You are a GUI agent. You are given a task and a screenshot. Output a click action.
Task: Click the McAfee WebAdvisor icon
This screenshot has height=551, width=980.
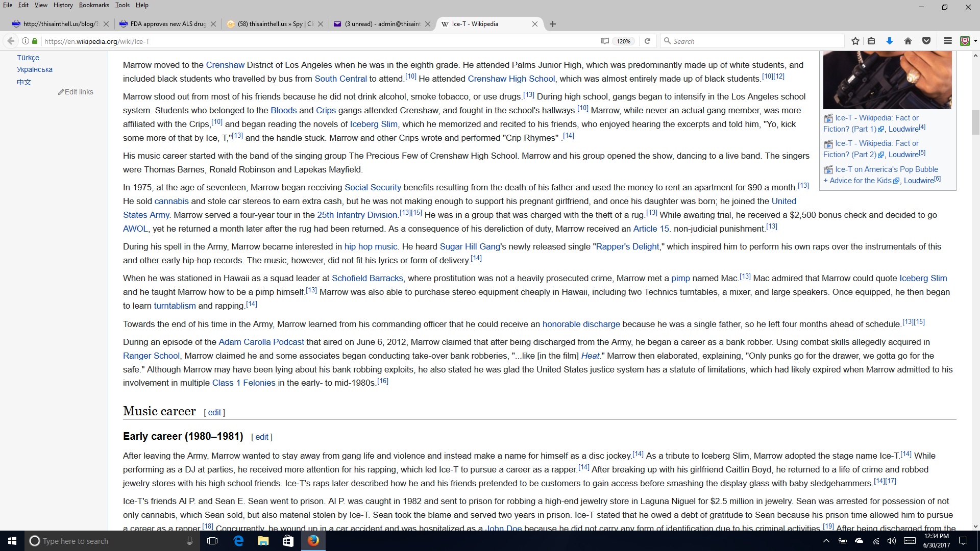pos(964,41)
